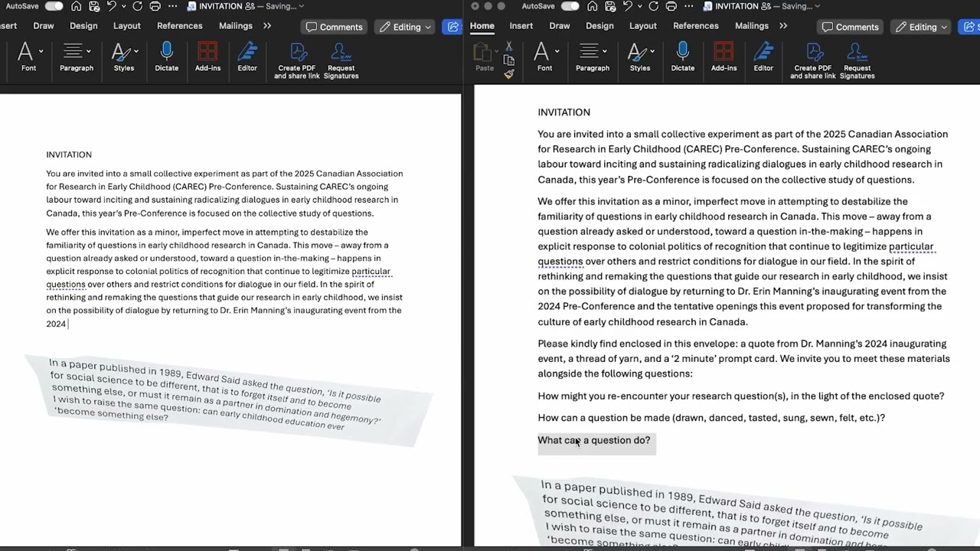This screenshot has height=551, width=980.
Task: Open more quick access options in right window
Action: coord(688,6)
